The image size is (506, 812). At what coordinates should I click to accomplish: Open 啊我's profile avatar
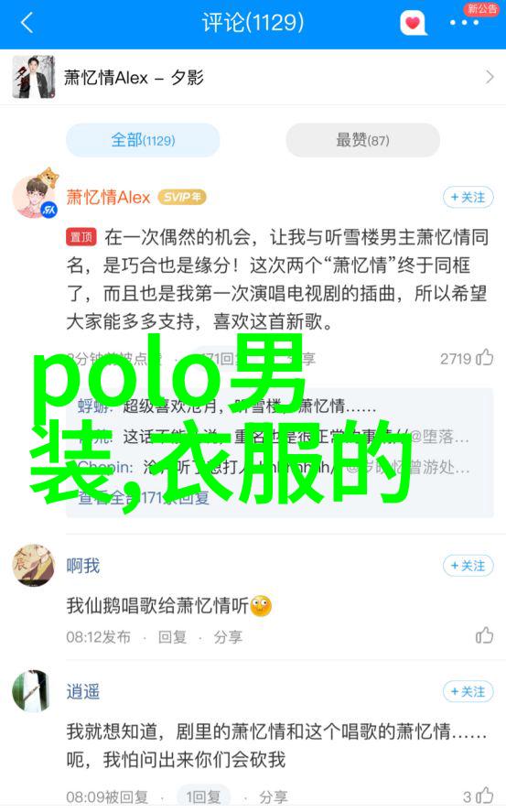[34, 565]
